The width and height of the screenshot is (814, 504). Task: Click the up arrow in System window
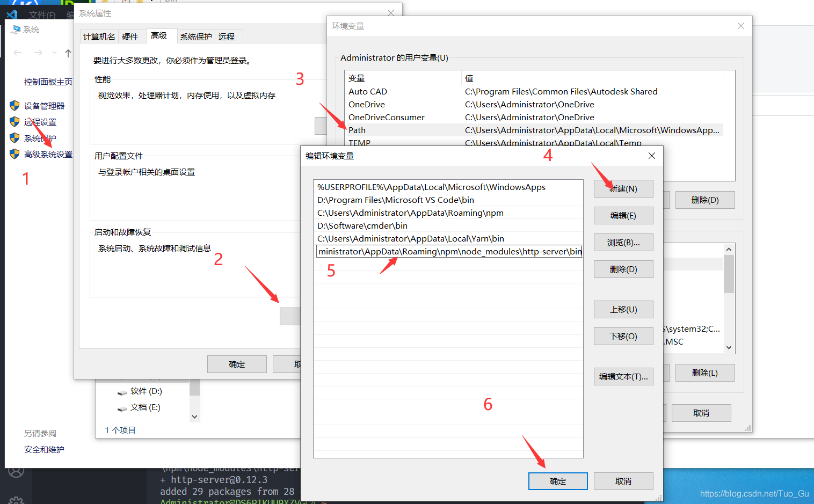[68, 53]
